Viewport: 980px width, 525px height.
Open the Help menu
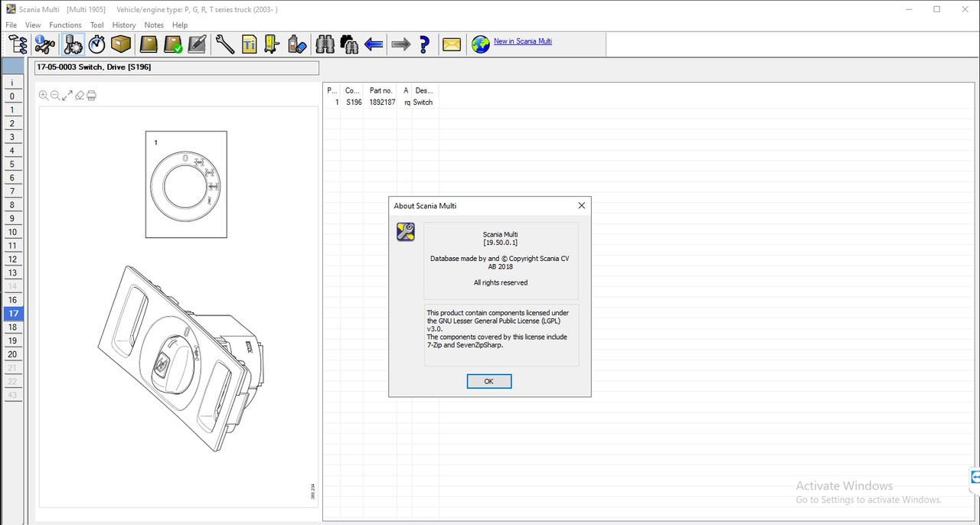[179, 25]
